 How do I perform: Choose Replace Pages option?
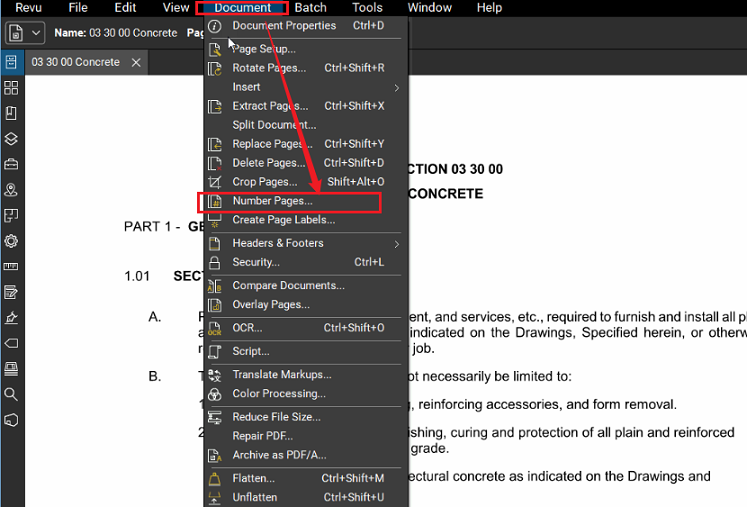point(305,144)
